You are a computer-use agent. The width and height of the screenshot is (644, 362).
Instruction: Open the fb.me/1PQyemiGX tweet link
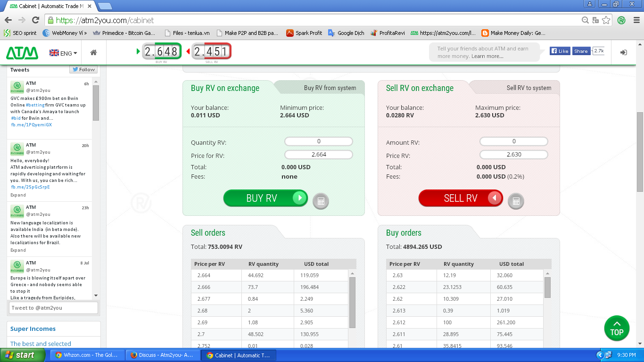pos(31,125)
